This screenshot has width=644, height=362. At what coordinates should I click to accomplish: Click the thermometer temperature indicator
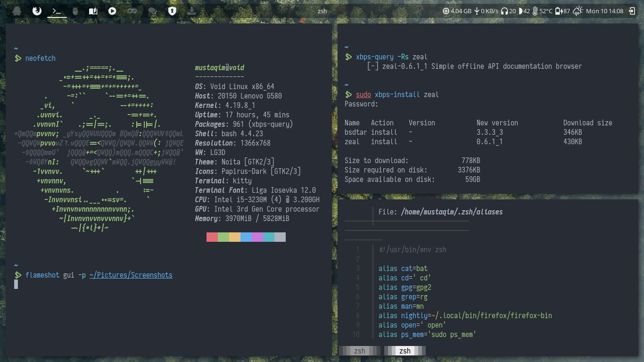tap(535, 11)
